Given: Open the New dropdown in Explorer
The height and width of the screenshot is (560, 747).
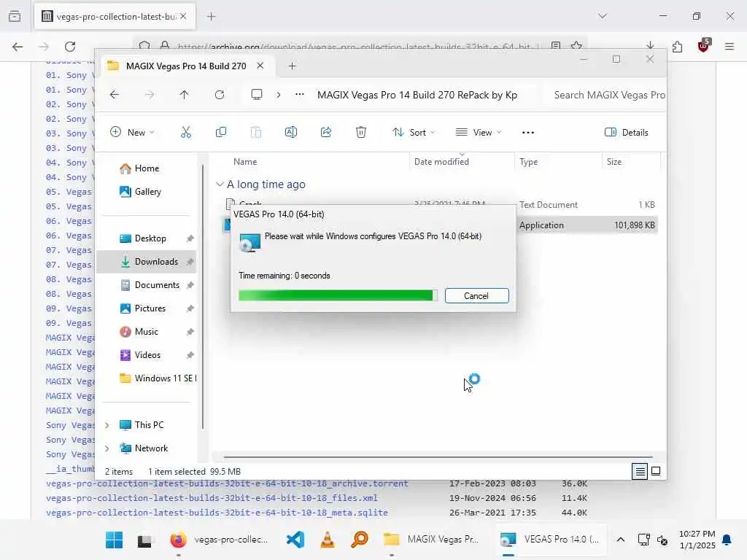Looking at the screenshot, I should click(x=132, y=133).
